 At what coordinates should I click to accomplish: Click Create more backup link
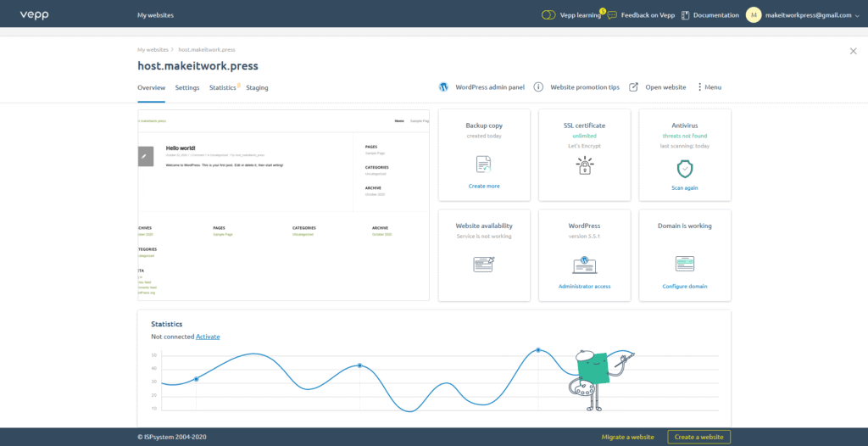(x=484, y=187)
